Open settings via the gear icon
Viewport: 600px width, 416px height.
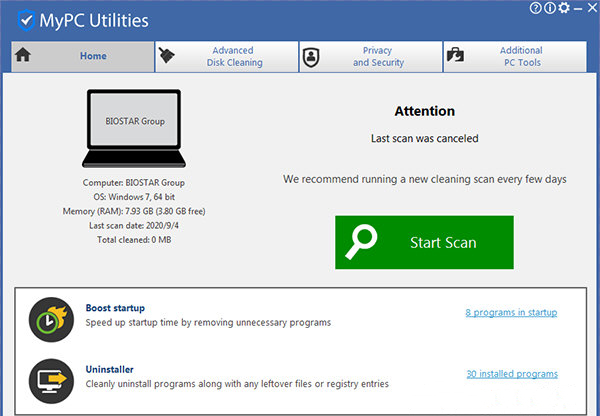click(564, 8)
